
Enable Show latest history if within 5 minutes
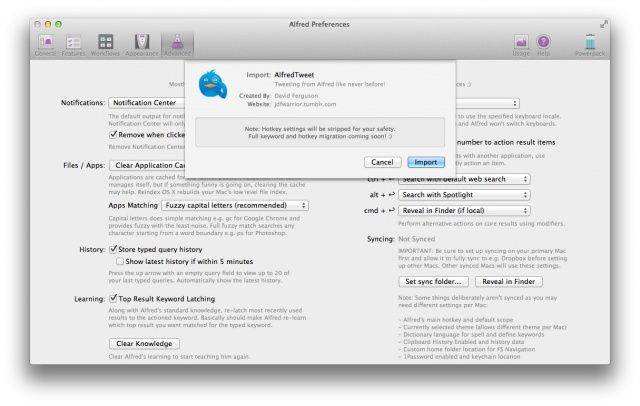[x=120, y=261]
